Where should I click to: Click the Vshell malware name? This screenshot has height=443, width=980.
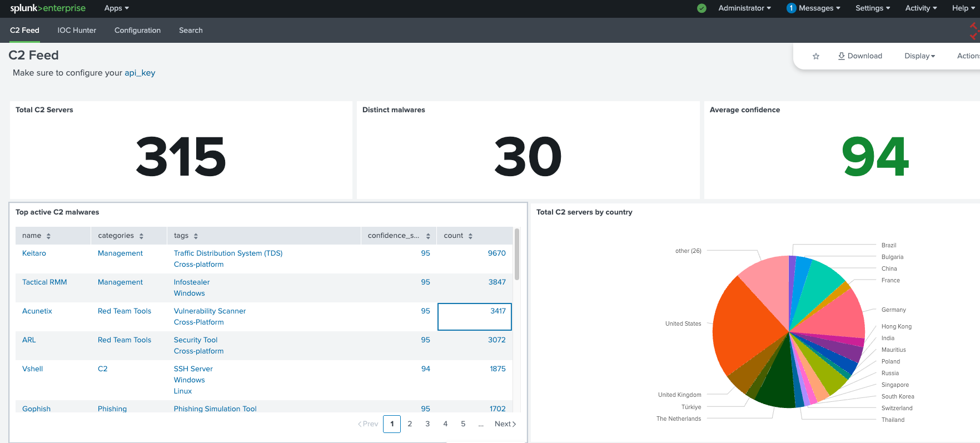pos(32,369)
